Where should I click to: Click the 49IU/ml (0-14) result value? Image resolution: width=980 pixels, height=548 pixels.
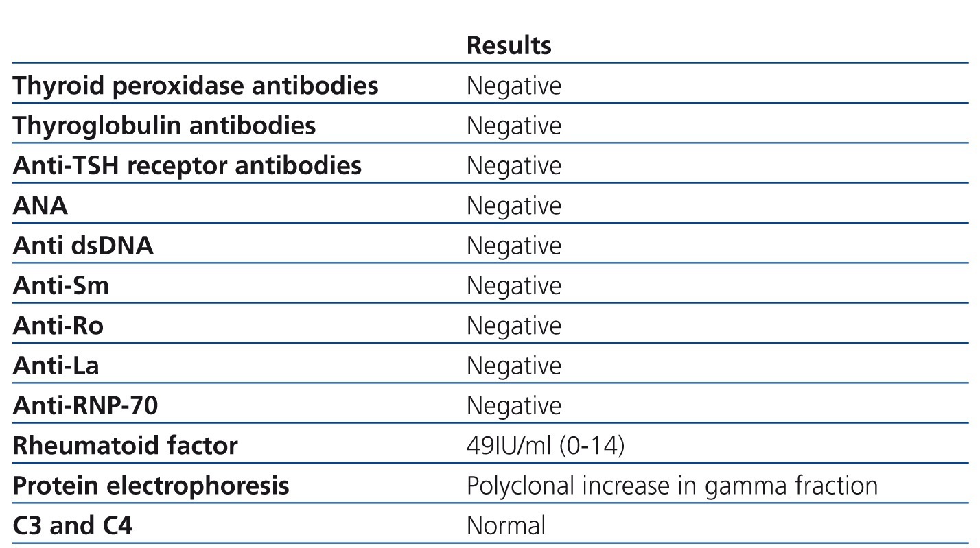(546, 446)
